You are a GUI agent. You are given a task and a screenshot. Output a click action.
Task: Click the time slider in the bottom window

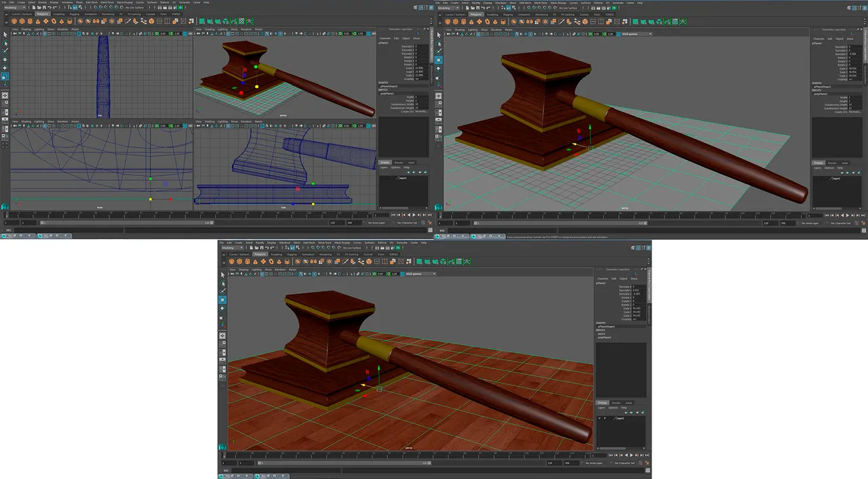(406, 455)
